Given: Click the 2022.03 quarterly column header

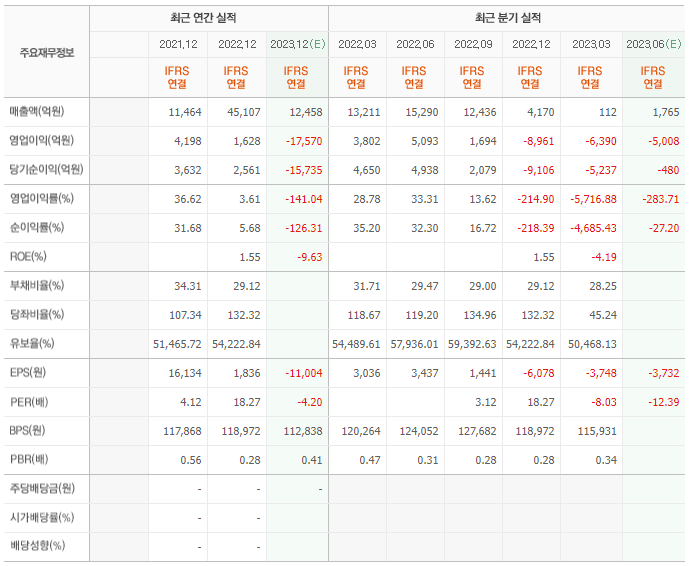Looking at the screenshot, I should pos(357,45).
